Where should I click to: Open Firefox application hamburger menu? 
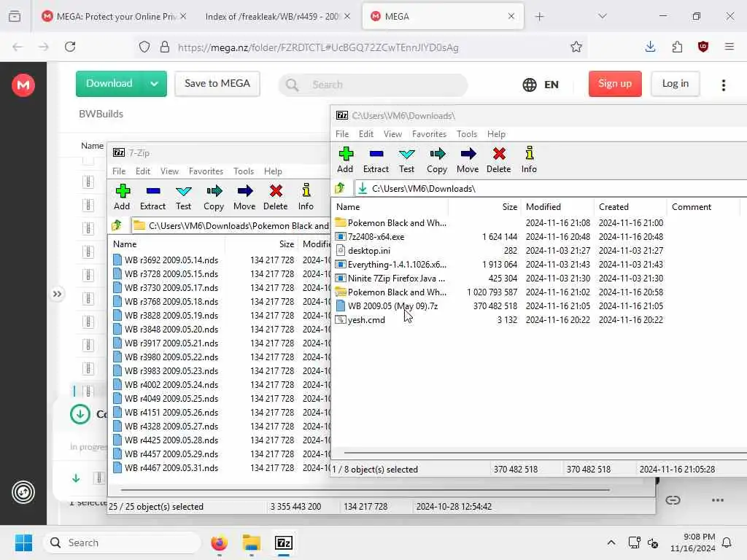coord(729,47)
